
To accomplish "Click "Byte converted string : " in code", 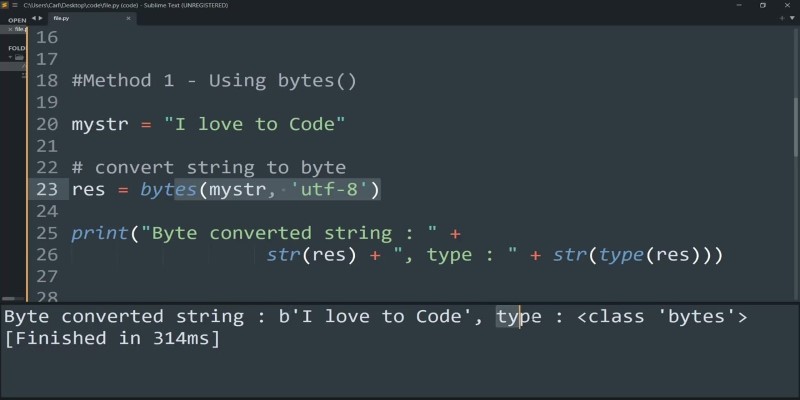I will coord(289,233).
